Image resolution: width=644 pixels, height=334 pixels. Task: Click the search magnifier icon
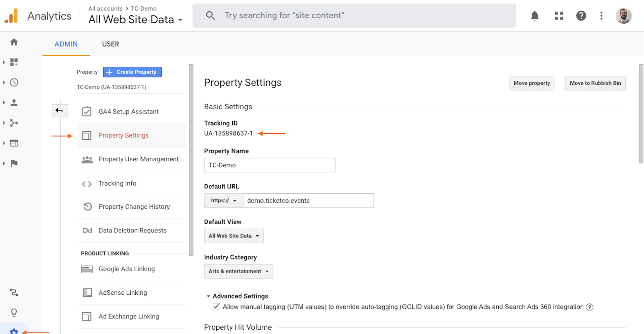click(x=210, y=15)
